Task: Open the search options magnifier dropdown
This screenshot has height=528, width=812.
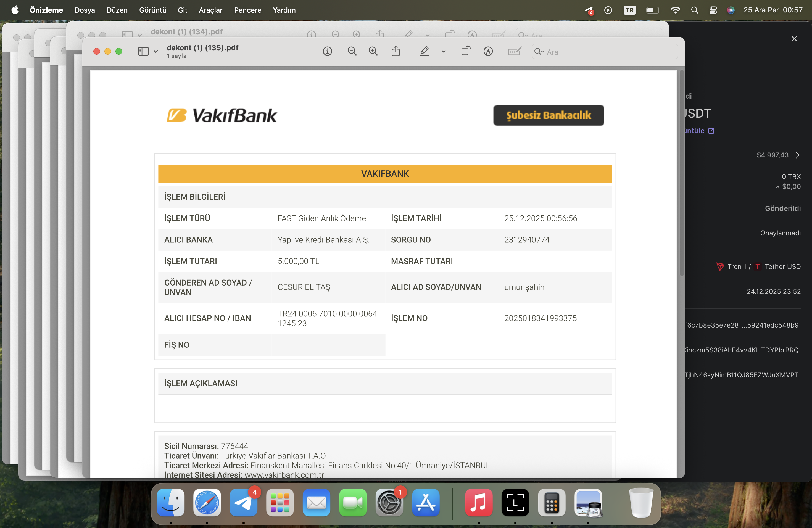Action: pyautogui.click(x=539, y=52)
